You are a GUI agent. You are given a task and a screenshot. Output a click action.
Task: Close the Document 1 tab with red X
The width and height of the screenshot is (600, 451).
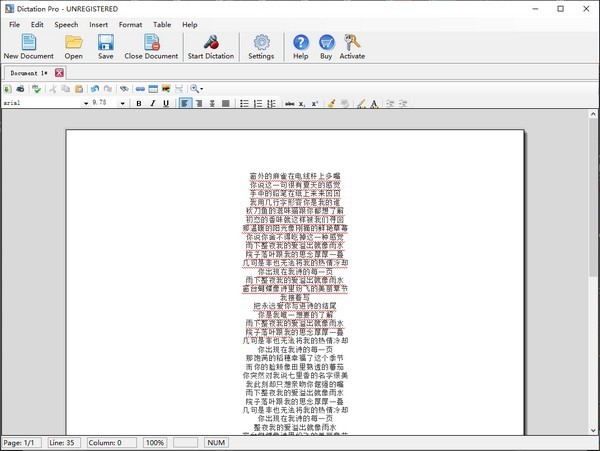tap(59, 73)
